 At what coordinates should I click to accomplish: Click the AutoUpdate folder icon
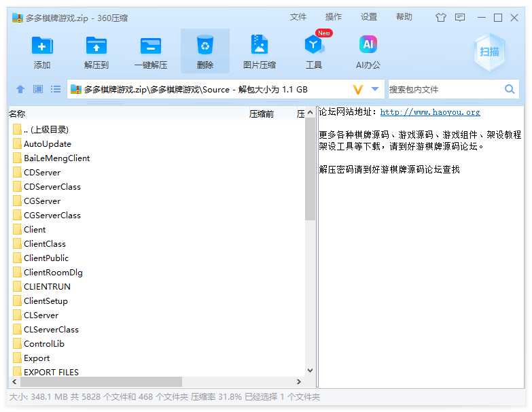pos(17,144)
